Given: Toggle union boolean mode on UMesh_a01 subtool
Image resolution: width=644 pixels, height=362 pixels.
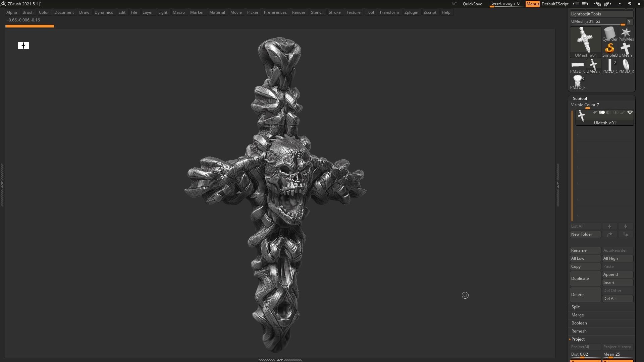Looking at the screenshot, I should point(602,113).
